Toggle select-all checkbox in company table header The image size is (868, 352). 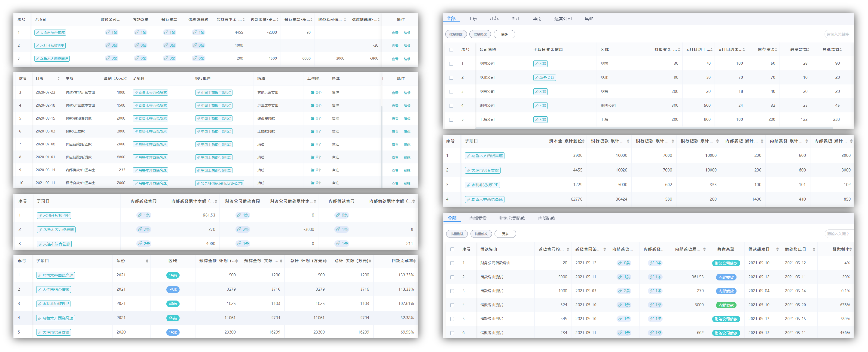451,49
